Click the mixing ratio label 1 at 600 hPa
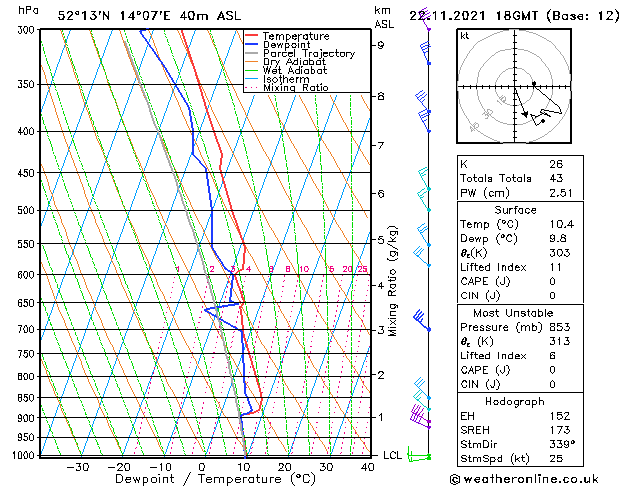629x486 pixels. 178,269
